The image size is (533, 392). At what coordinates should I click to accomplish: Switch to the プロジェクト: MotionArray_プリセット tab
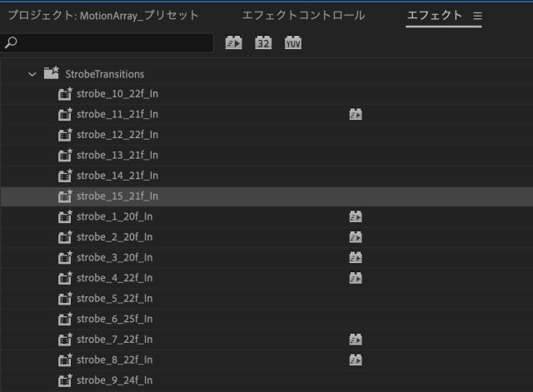click(x=103, y=16)
